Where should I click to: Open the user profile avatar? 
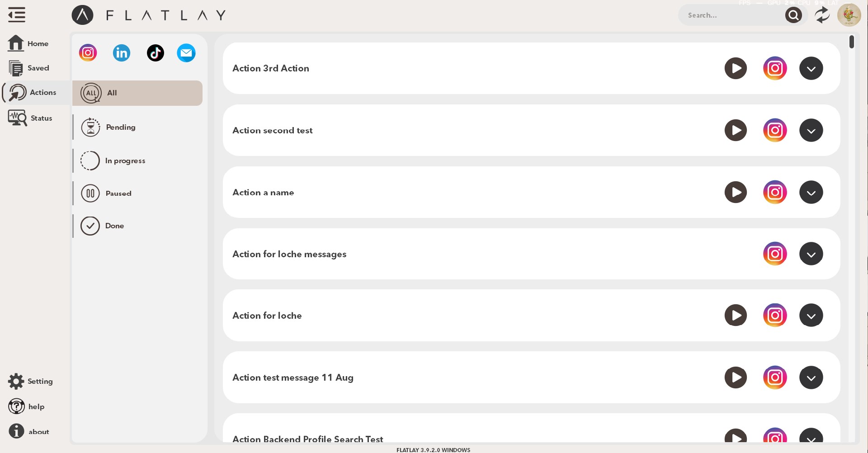849,15
